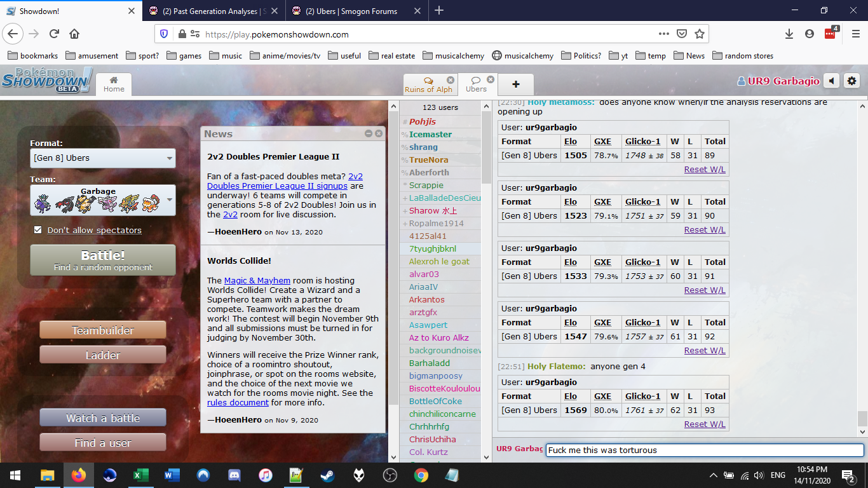The width and height of the screenshot is (868, 488).
Task: Open Excel from the taskbar
Action: 140,475
